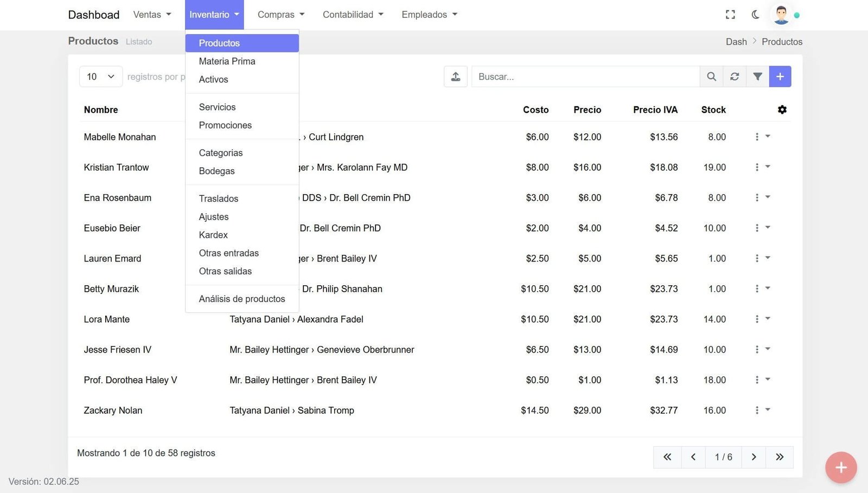Go to next page of results
868x493 pixels.
[x=754, y=457]
